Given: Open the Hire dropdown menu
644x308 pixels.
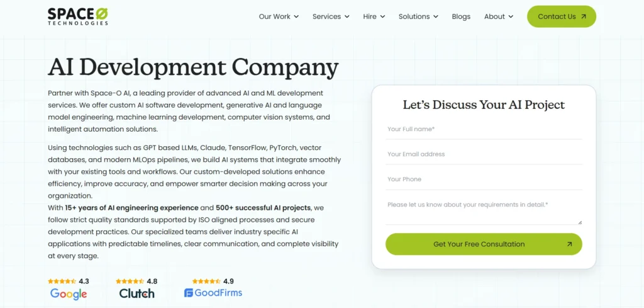Looking at the screenshot, I should 374,16.
